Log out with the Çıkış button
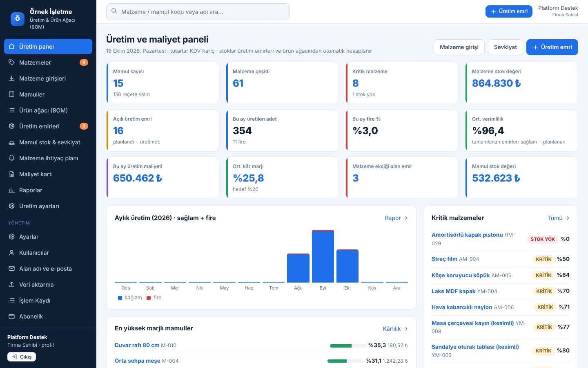 click(22, 357)
